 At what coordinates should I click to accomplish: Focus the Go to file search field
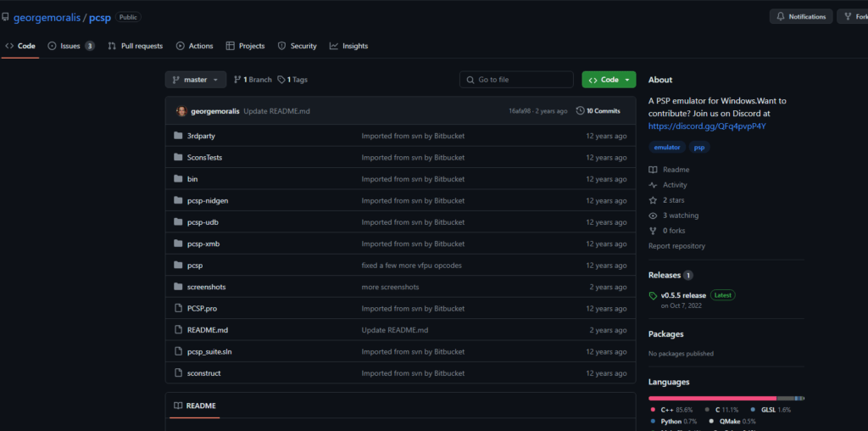516,80
